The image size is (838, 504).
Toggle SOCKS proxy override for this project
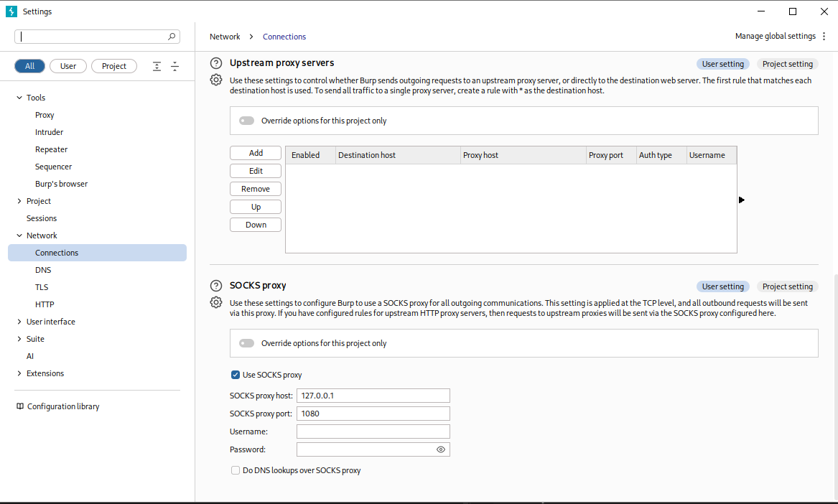coord(246,343)
